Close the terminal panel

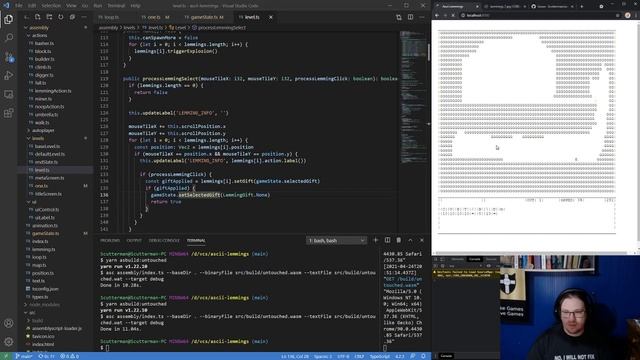click(422, 240)
